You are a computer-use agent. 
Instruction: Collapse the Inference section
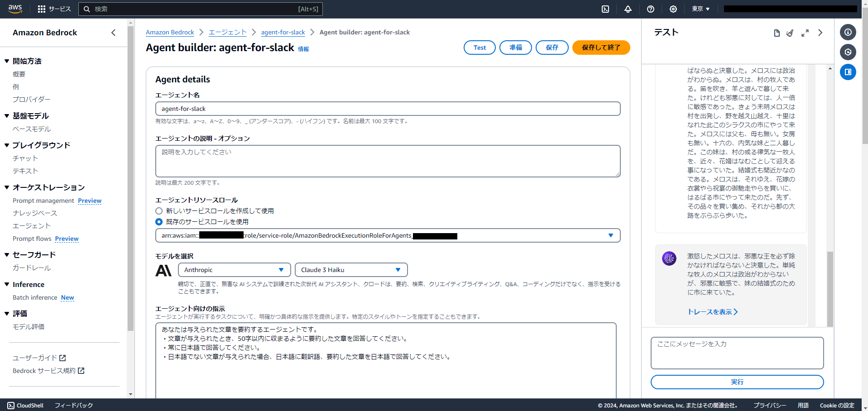point(7,284)
